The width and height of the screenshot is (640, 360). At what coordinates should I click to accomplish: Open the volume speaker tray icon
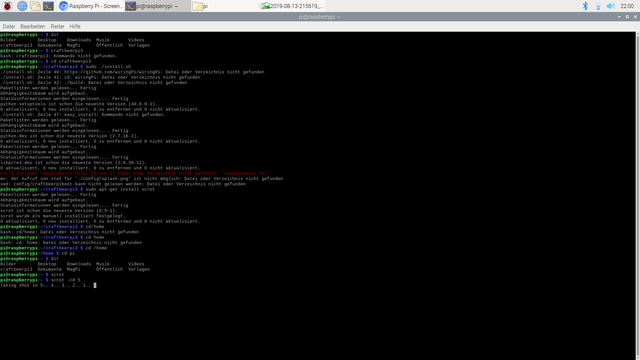click(610, 6)
